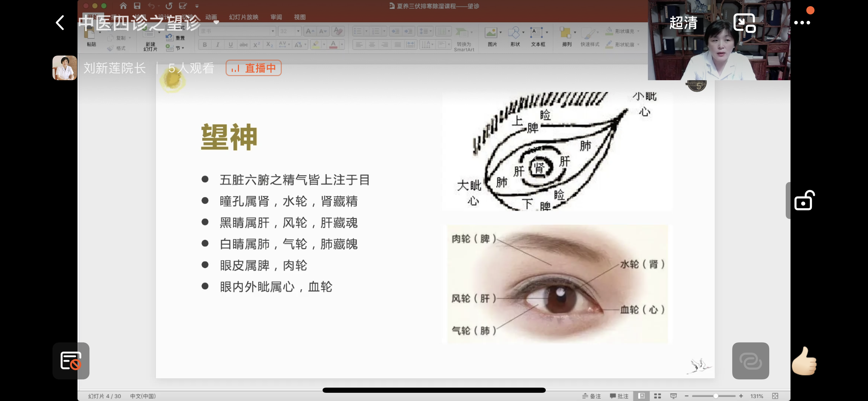Tap the picture-in-picture icon
Image resolution: width=868 pixels, height=401 pixels.
(744, 23)
